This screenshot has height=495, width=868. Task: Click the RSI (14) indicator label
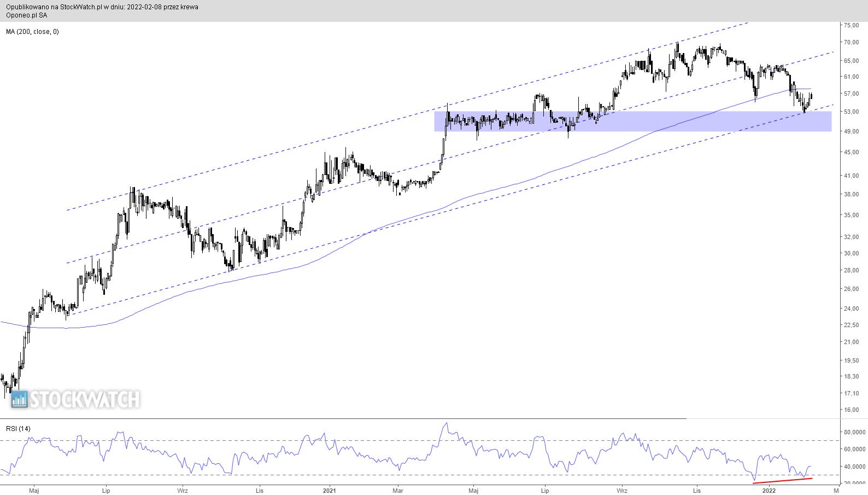coord(18,429)
